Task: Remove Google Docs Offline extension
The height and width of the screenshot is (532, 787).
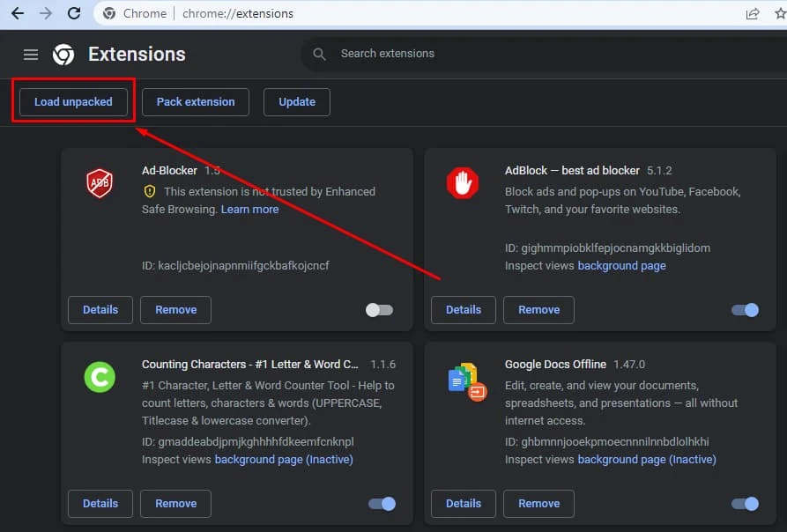Action: tap(538, 504)
